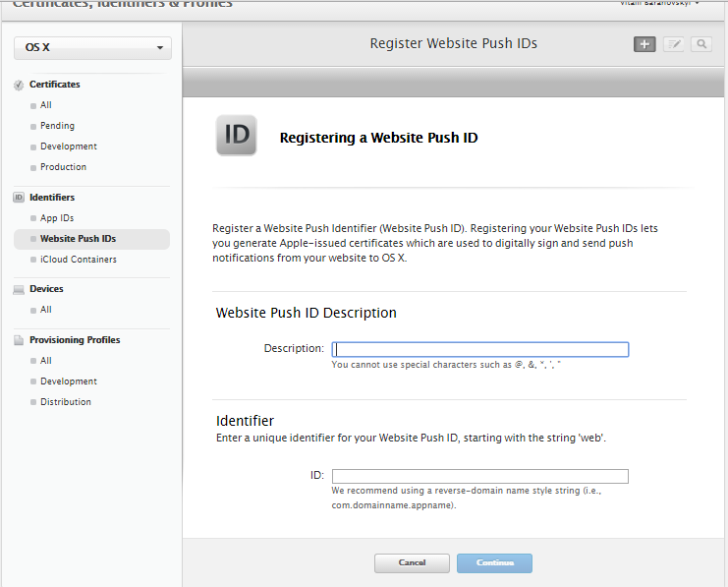Open App IDs under Identifiers
This screenshot has height=587, width=728.
(57, 218)
